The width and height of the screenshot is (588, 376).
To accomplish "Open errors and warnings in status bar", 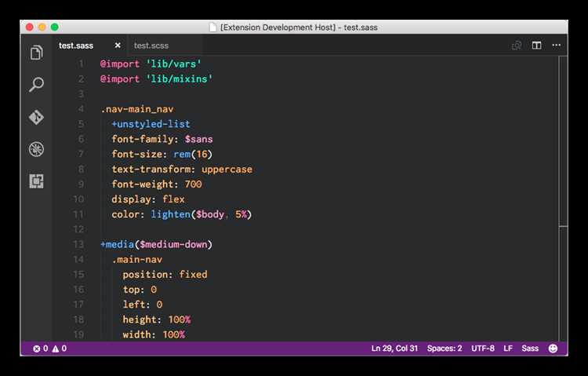I will click(x=49, y=348).
